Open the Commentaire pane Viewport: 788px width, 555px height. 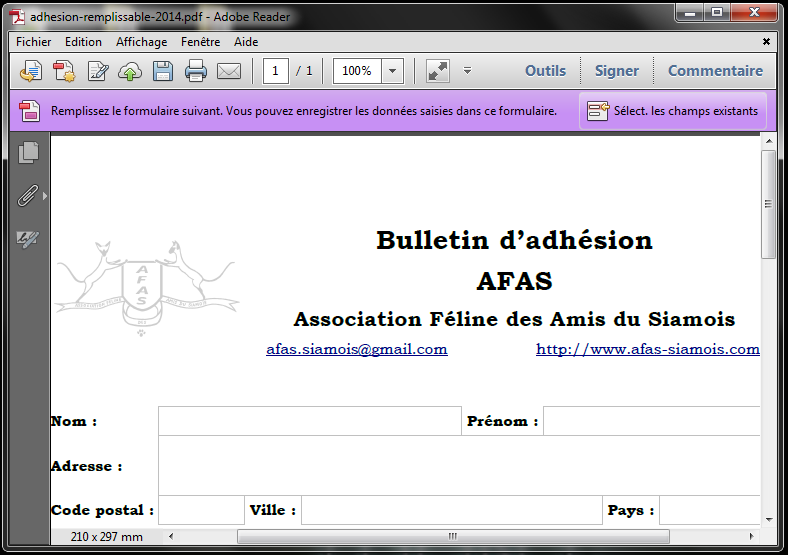tap(715, 71)
